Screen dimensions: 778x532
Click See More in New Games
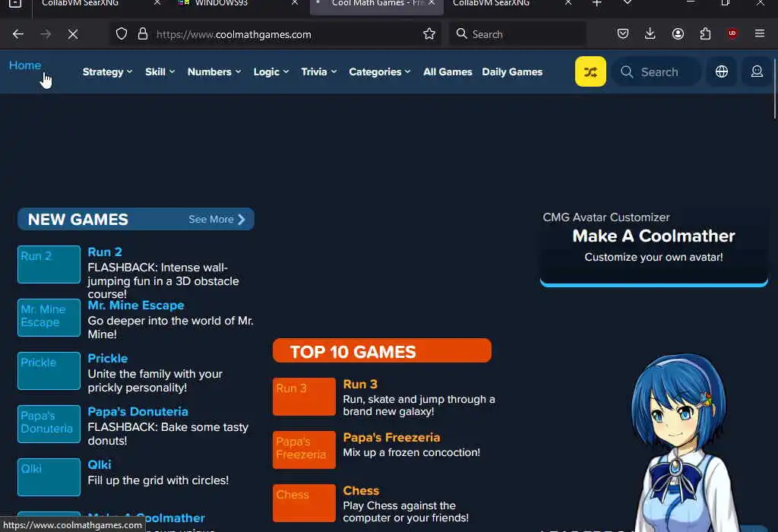point(217,220)
